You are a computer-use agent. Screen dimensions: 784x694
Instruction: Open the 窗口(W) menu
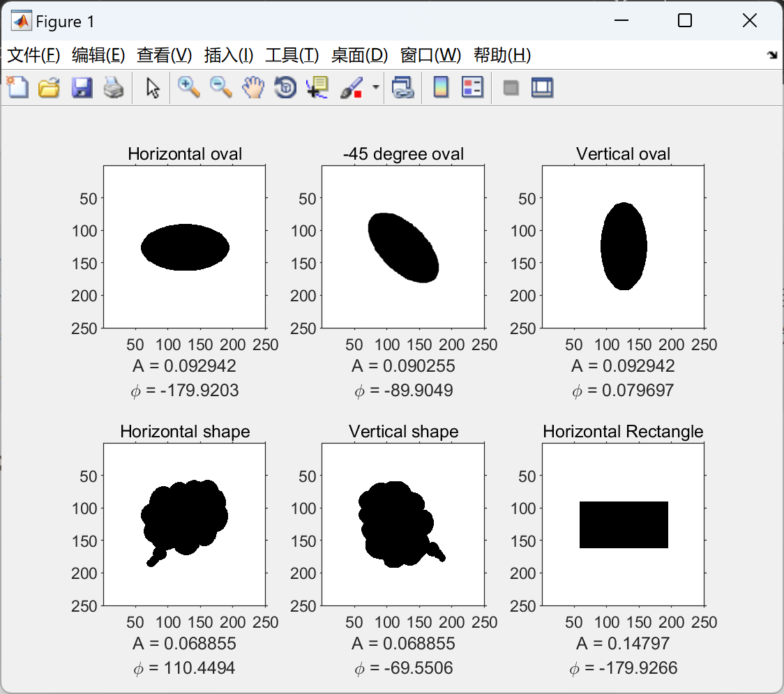430,55
